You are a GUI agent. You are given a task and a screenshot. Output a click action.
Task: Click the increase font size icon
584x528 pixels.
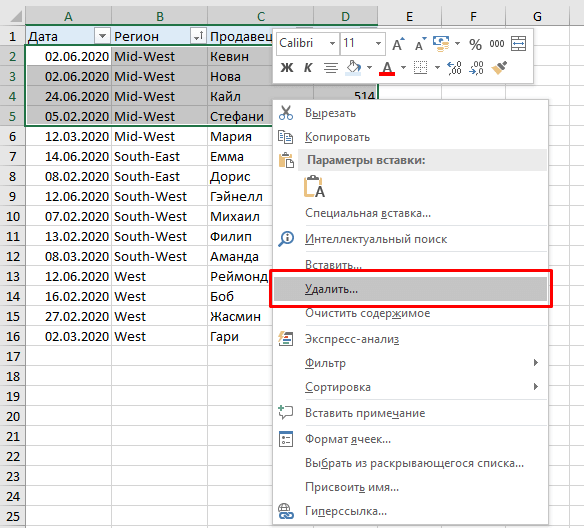point(398,44)
